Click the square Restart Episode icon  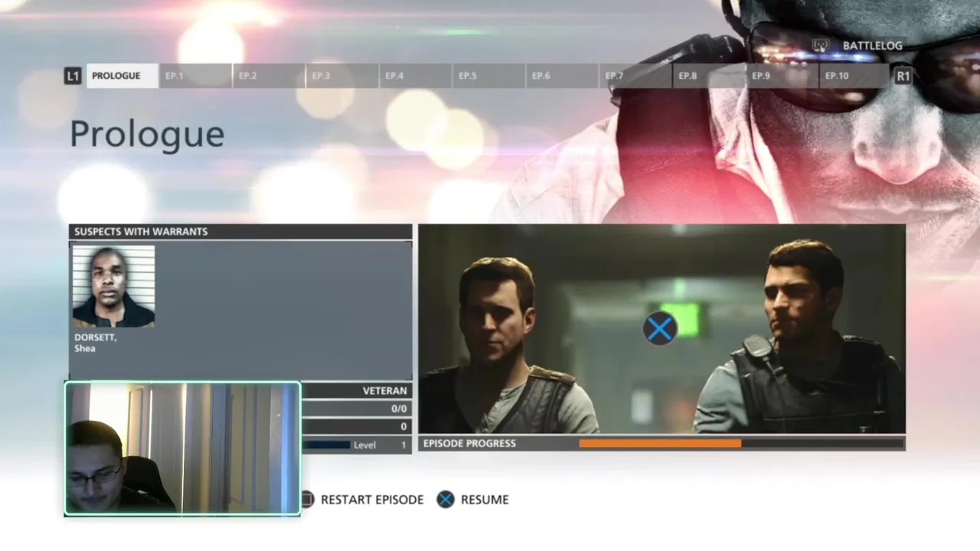click(x=307, y=499)
